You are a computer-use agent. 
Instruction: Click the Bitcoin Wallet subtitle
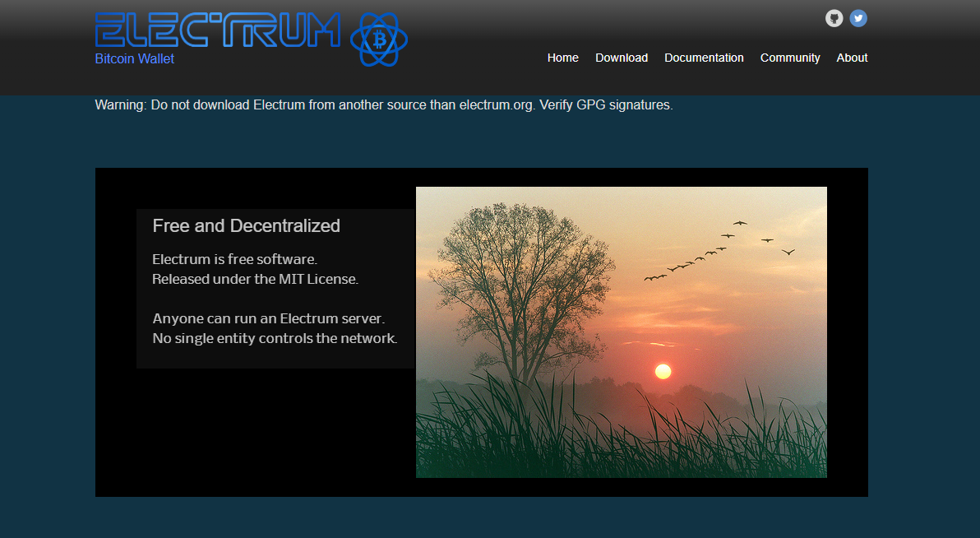pyautogui.click(x=134, y=58)
